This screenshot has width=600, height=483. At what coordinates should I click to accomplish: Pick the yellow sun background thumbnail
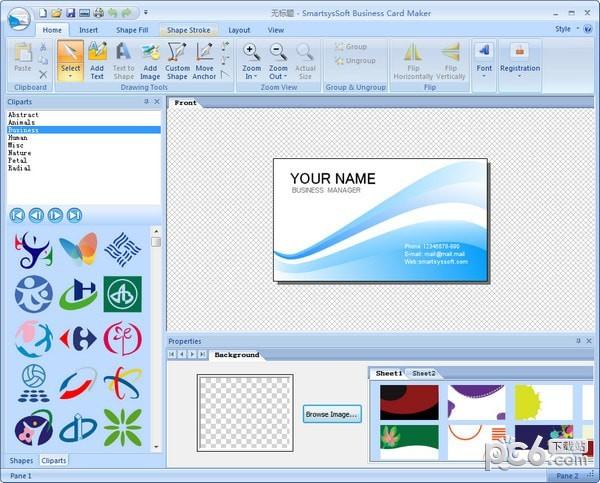543,402
